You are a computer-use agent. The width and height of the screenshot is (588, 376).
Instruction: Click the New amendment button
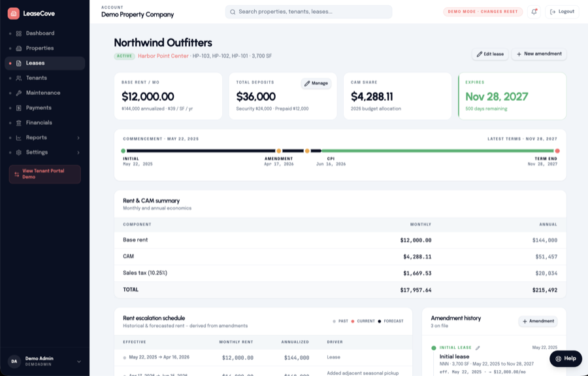pyautogui.click(x=539, y=54)
